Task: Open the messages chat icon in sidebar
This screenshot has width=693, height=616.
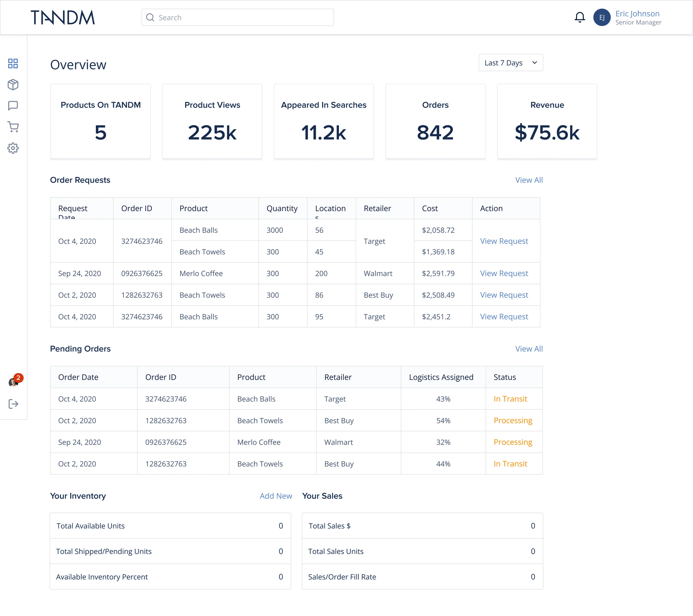Action: pos(13,106)
